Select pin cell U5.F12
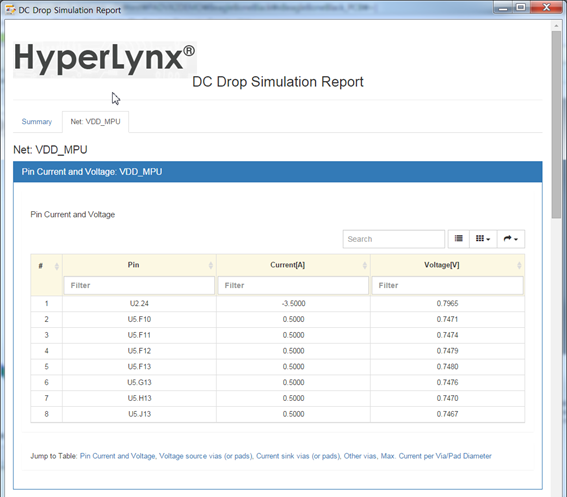Viewport: 567px width, 497px height. 139,351
